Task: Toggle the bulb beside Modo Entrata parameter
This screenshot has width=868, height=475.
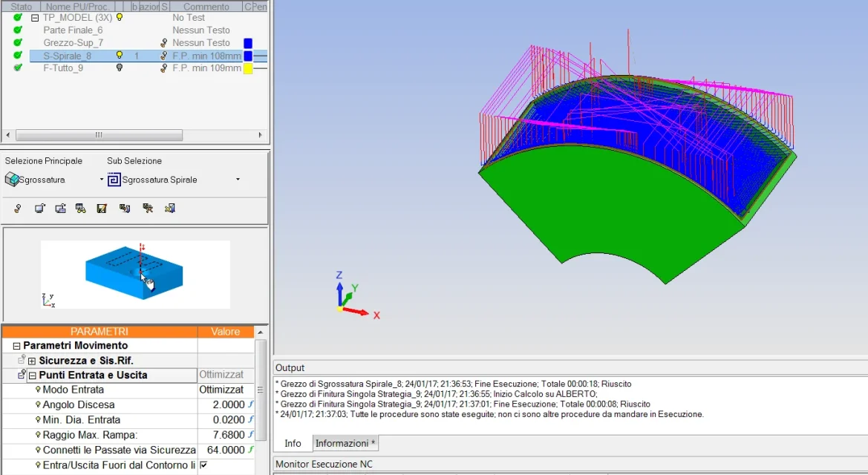Action: pyautogui.click(x=38, y=390)
